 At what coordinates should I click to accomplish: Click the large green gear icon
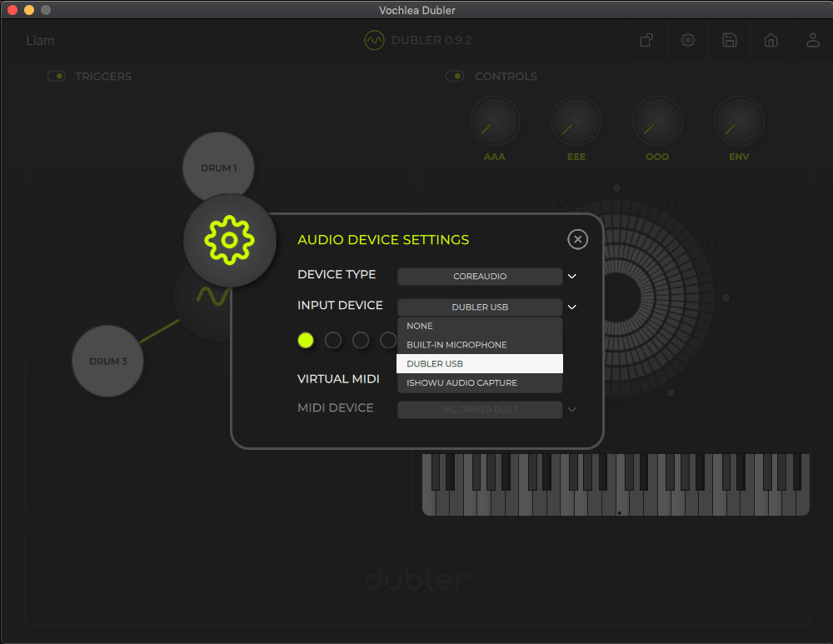(x=230, y=240)
